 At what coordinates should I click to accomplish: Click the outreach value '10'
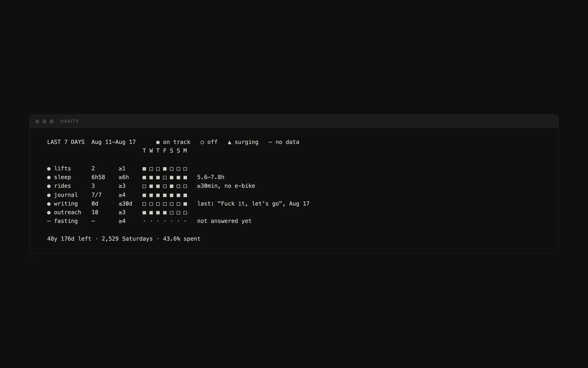click(x=95, y=212)
